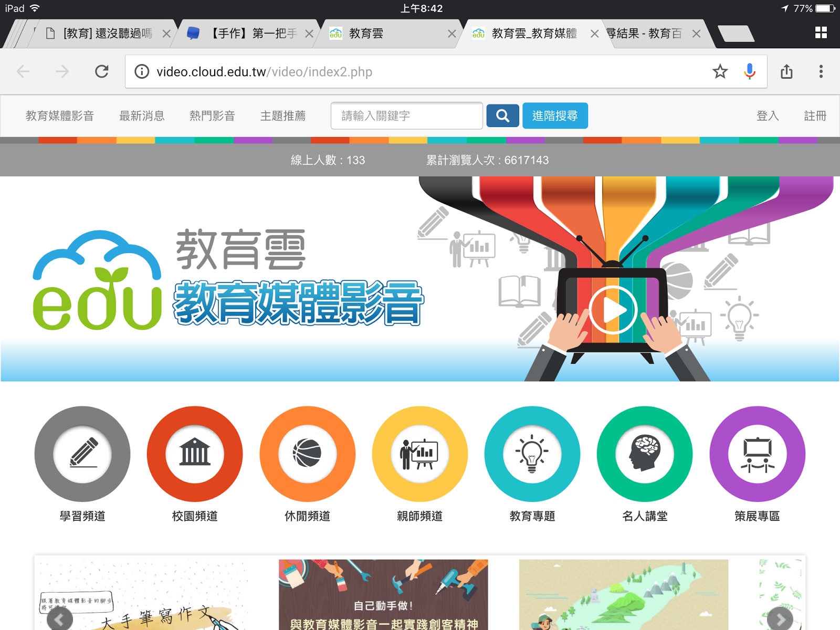Open 主題推薦 nav item
The width and height of the screenshot is (840, 630).
(x=283, y=116)
